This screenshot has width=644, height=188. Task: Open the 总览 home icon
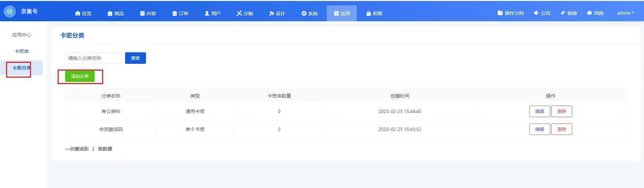(78, 14)
